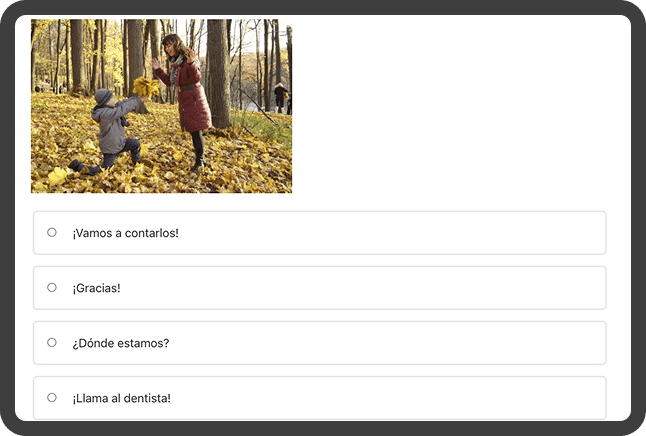Click blank area of "¡Llama al dentista!" card
Screen dimensions: 646x436
click(x=400, y=398)
